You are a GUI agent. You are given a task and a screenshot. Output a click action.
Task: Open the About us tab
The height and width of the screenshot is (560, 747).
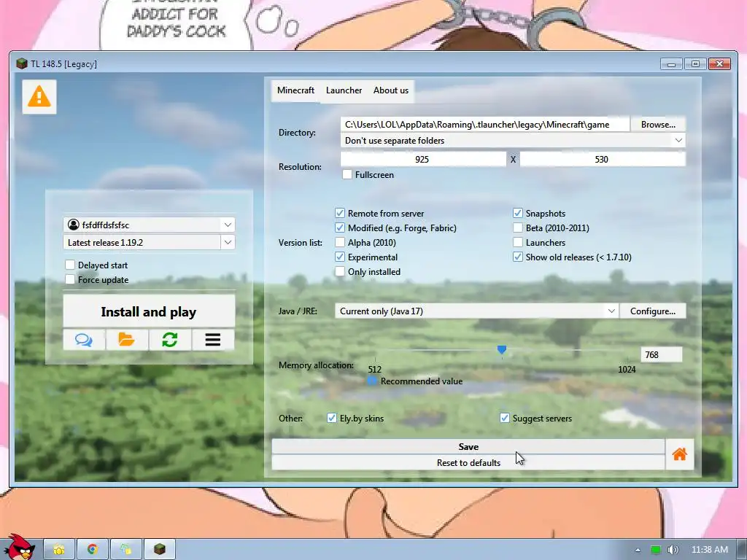(x=391, y=90)
